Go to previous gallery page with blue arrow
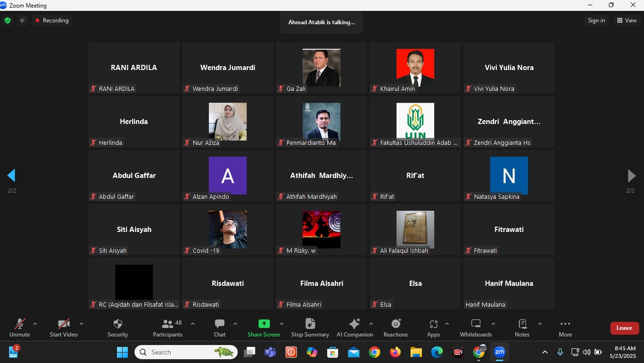Viewport: 644px width, 363px height. (x=11, y=176)
